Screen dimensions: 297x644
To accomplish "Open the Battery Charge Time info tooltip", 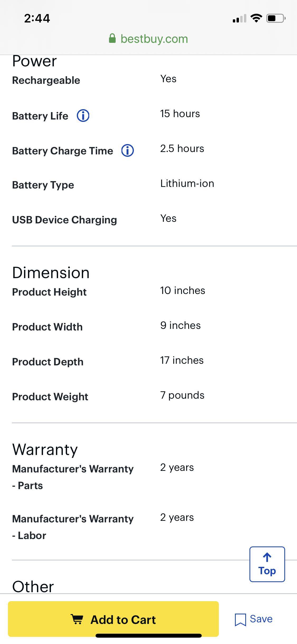I will (x=128, y=151).
